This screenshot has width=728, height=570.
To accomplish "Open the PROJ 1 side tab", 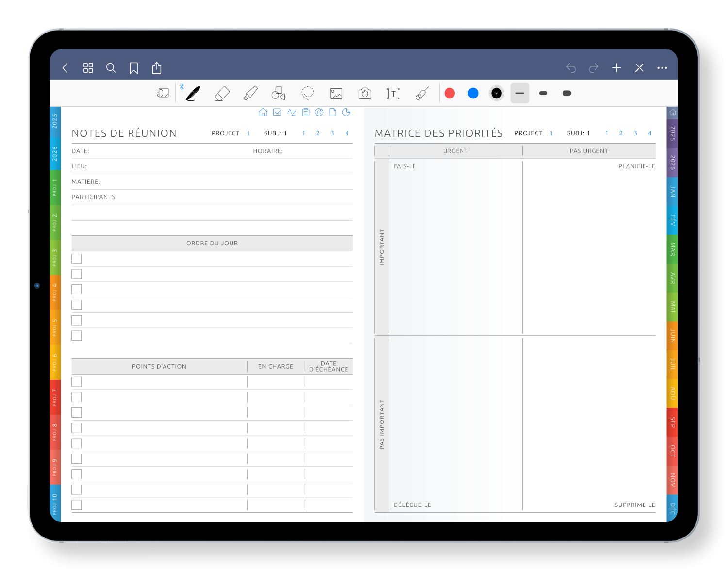I will (55, 188).
